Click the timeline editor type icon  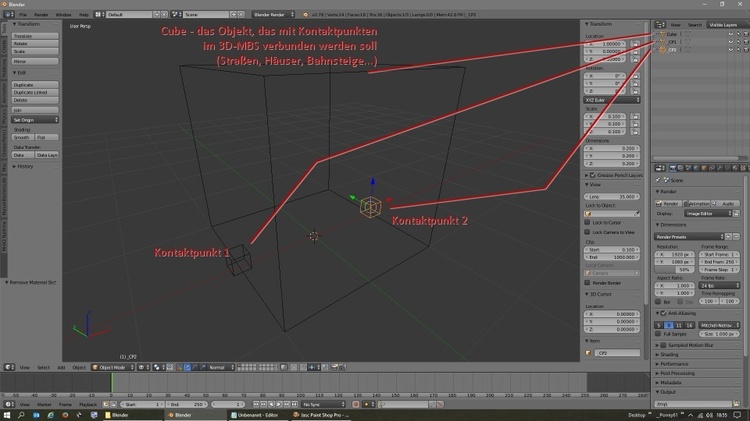point(10,404)
